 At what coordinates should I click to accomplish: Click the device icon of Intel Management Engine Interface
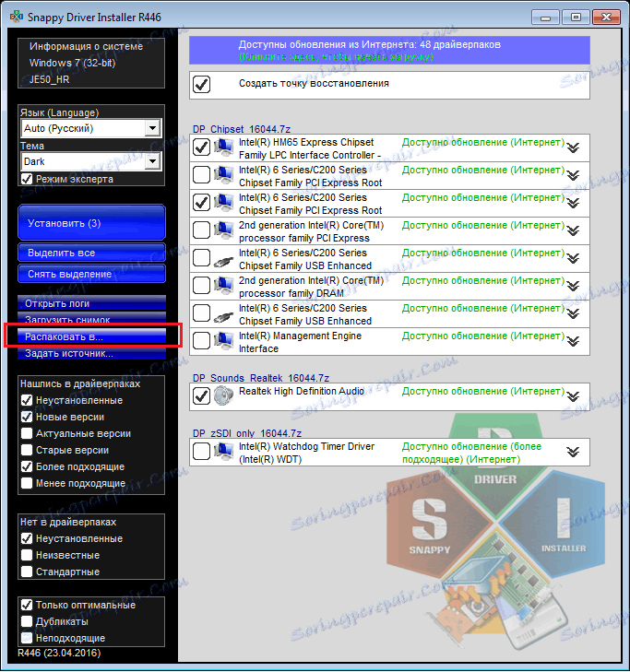[223, 341]
